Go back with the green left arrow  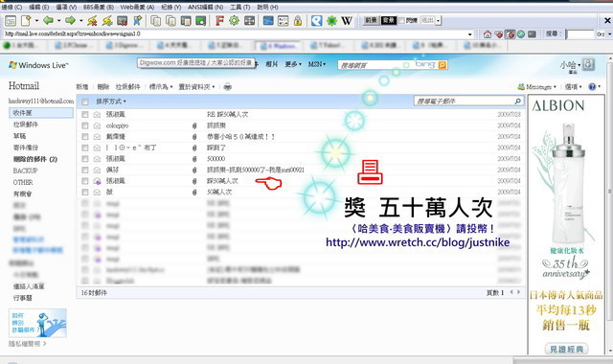coord(49,20)
